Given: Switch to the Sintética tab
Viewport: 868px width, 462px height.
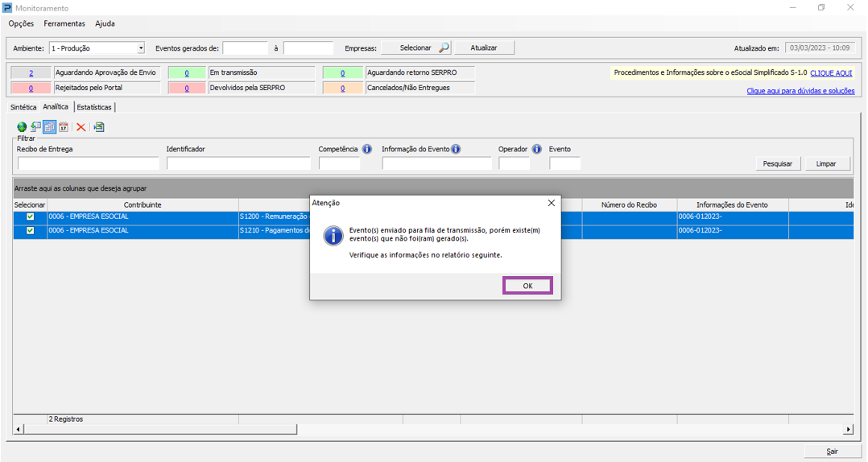Looking at the screenshot, I should (x=23, y=107).
